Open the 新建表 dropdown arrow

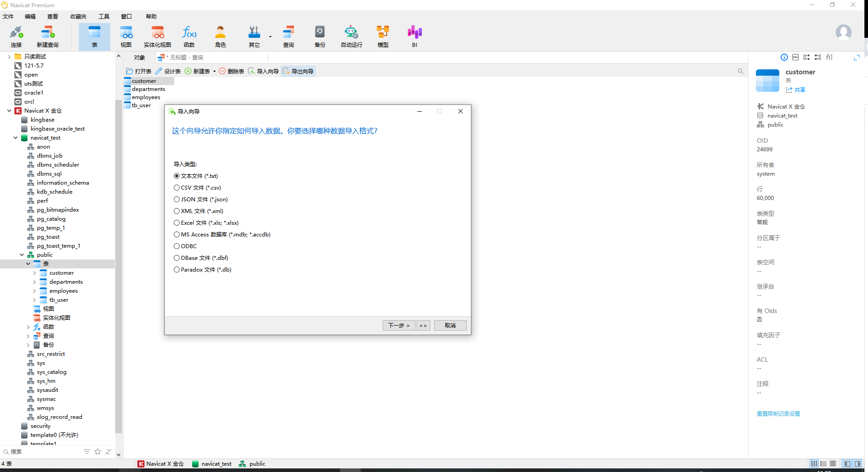[214, 72]
